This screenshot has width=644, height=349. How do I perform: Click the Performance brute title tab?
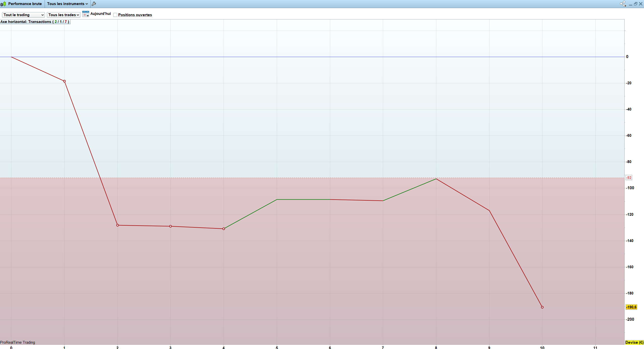pos(25,4)
